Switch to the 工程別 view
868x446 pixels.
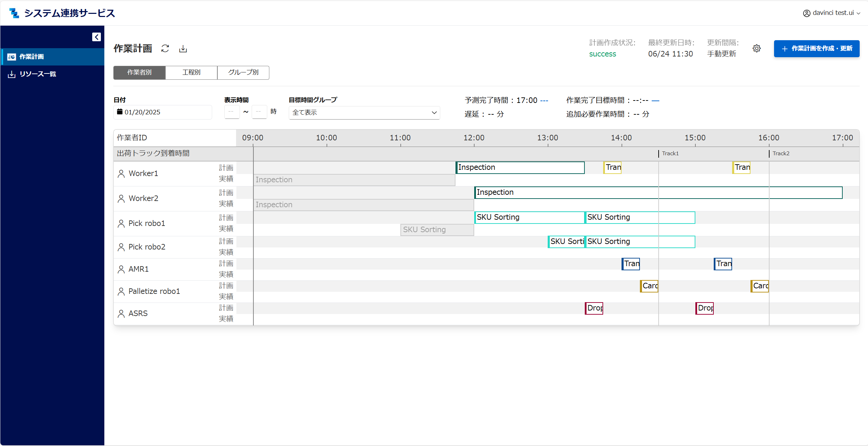tap(191, 72)
